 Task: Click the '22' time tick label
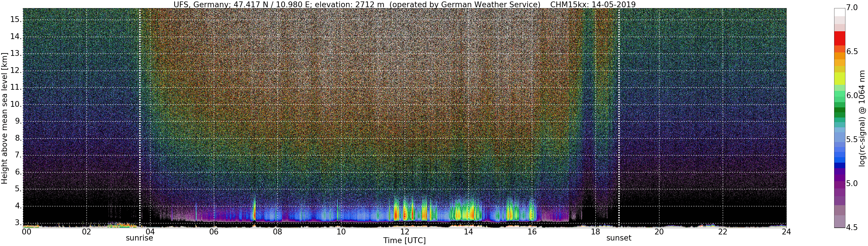tap(723, 232)
